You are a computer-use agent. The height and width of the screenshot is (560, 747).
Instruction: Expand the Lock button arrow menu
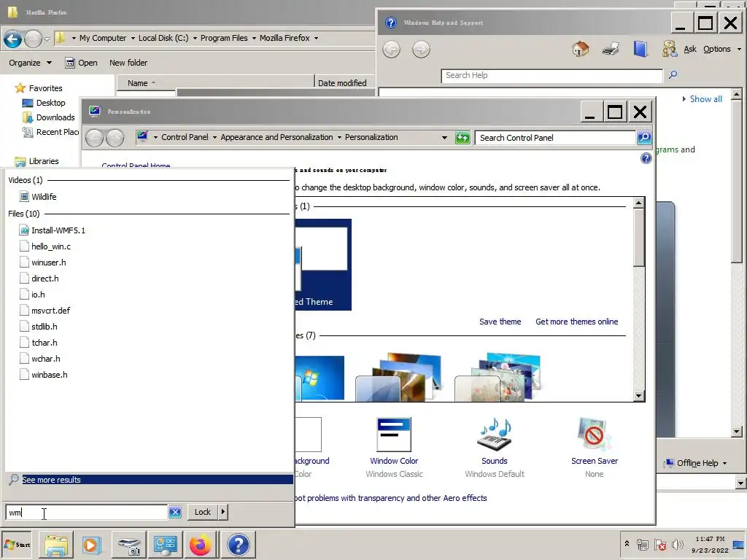click(223, 512)
